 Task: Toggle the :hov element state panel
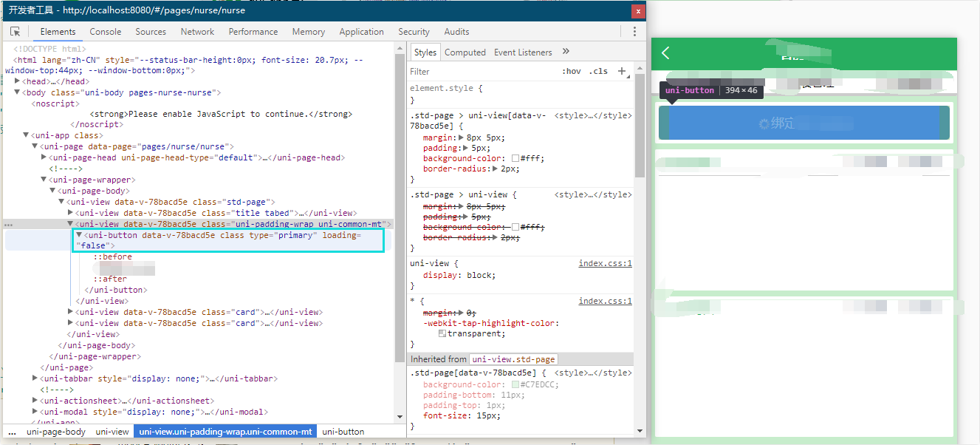[571, 72]
